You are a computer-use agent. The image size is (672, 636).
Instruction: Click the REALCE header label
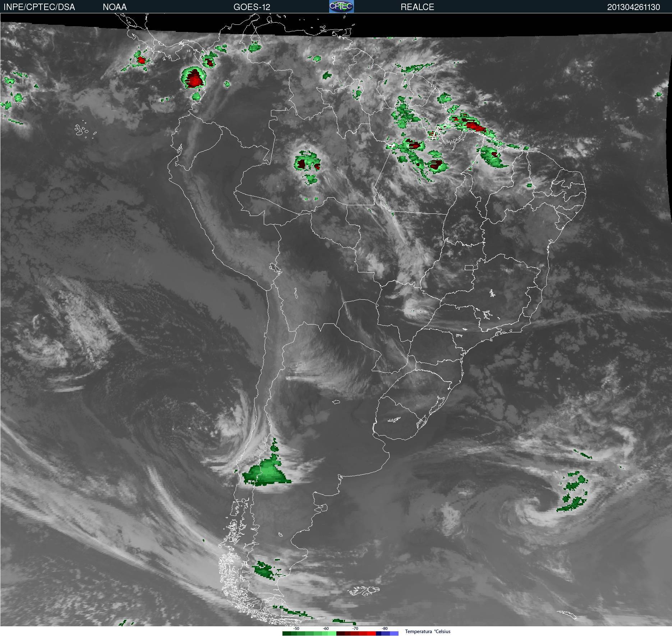pos(417,7)
